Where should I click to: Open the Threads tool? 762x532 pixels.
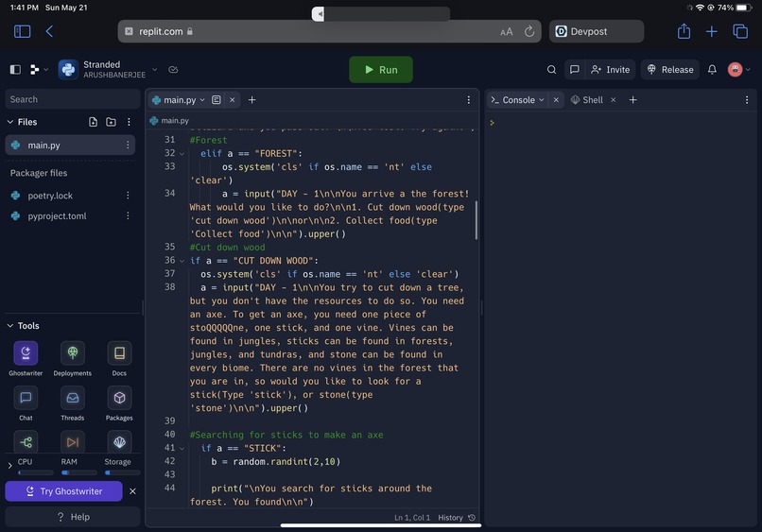(x=73, y=403)
